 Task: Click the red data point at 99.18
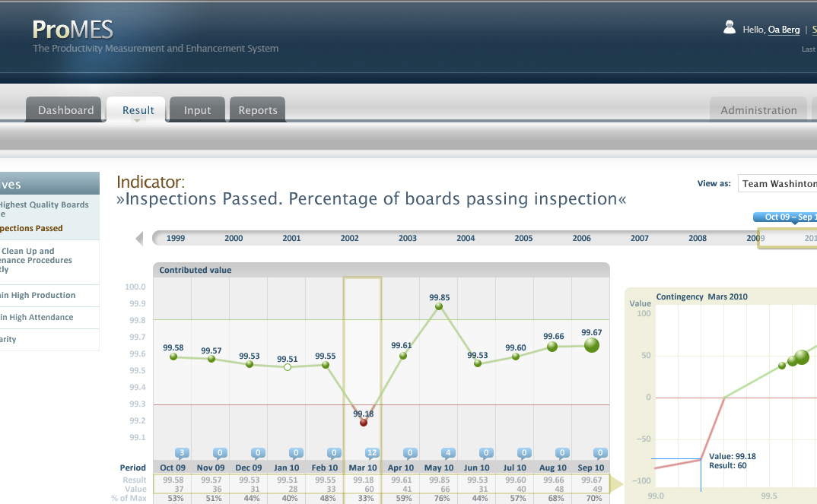(364, 422)
